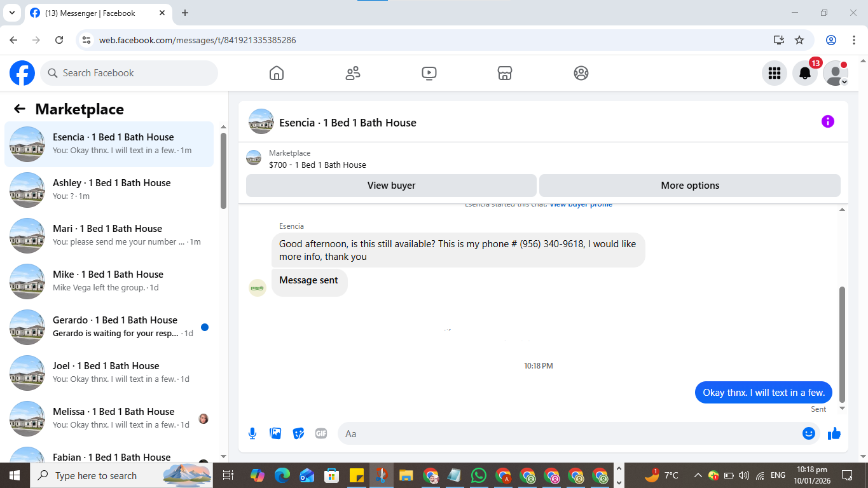Open conversation info purple icon
868x488 pixels.
(827, 121)
